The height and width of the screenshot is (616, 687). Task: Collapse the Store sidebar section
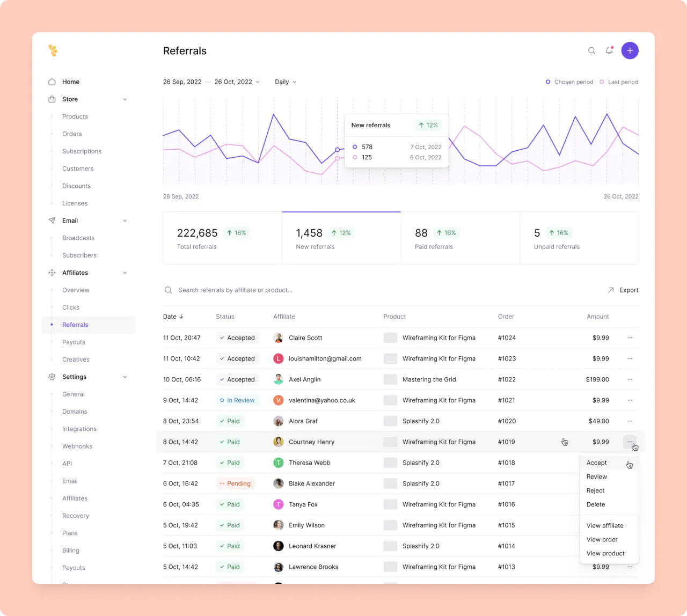pos(125,99)
